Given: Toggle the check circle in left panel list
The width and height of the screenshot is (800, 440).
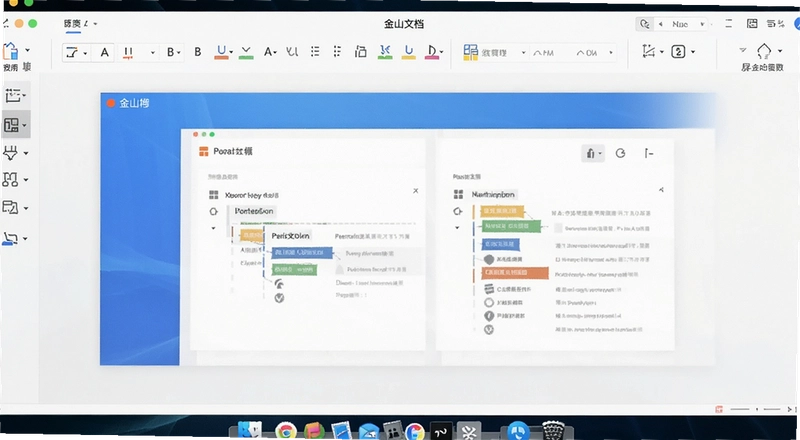Looking at the screenshot, I should click(279, 298).
